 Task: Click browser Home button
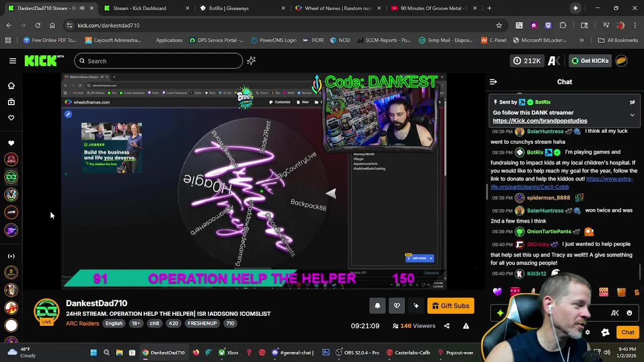[52, 25]
